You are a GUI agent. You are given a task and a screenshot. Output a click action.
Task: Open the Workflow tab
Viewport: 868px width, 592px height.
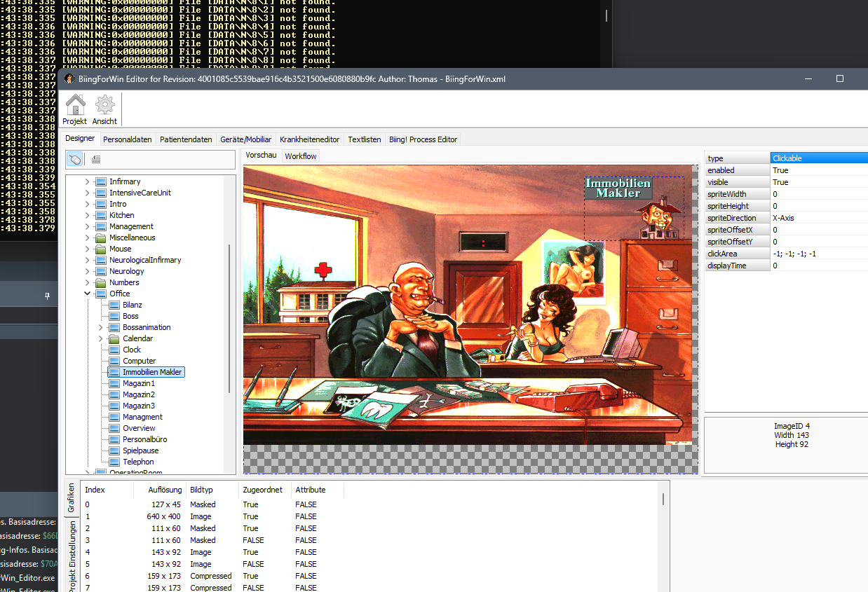coord(301,156)
